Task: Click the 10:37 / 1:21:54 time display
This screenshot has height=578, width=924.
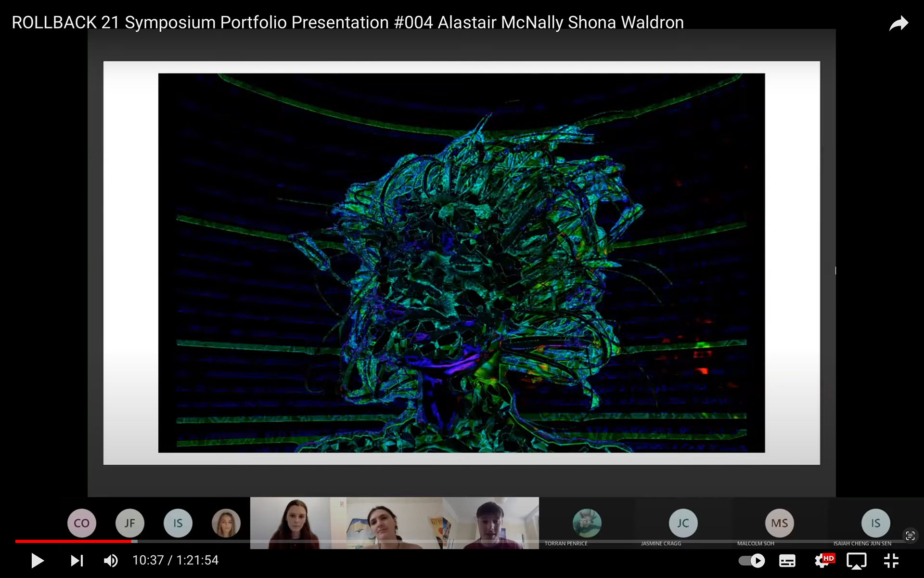Action: (x=175, y=560)
